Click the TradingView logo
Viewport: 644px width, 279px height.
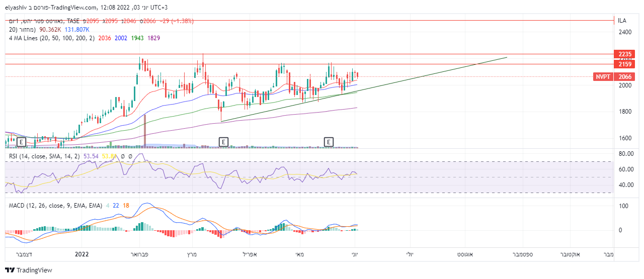(x=29, y=270)
